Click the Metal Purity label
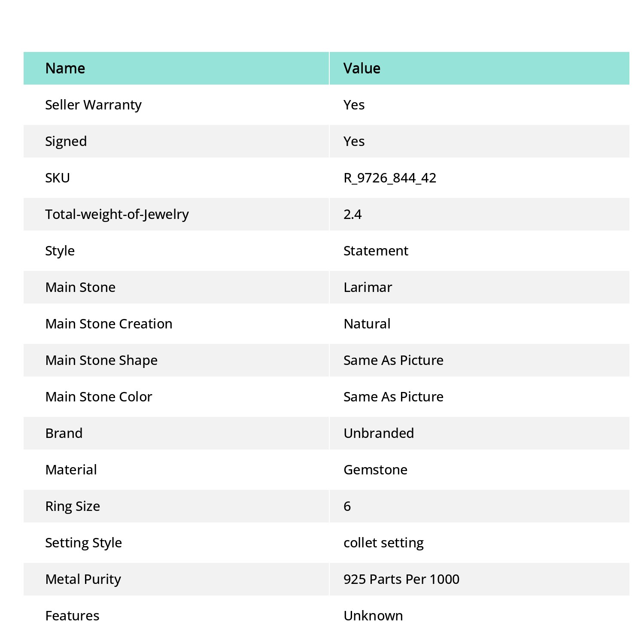644x644 pixels. pyautogui.click(x=83, y=580)
